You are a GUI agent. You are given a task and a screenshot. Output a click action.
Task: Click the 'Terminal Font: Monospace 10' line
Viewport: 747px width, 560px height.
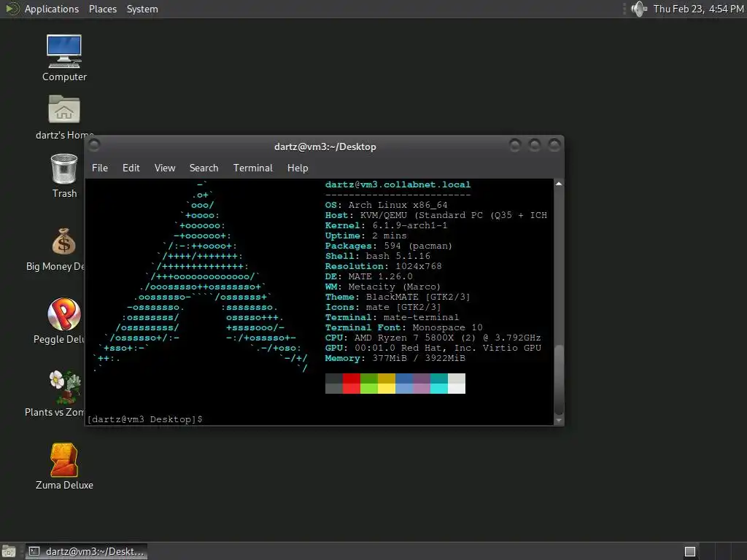click(404, 327)
